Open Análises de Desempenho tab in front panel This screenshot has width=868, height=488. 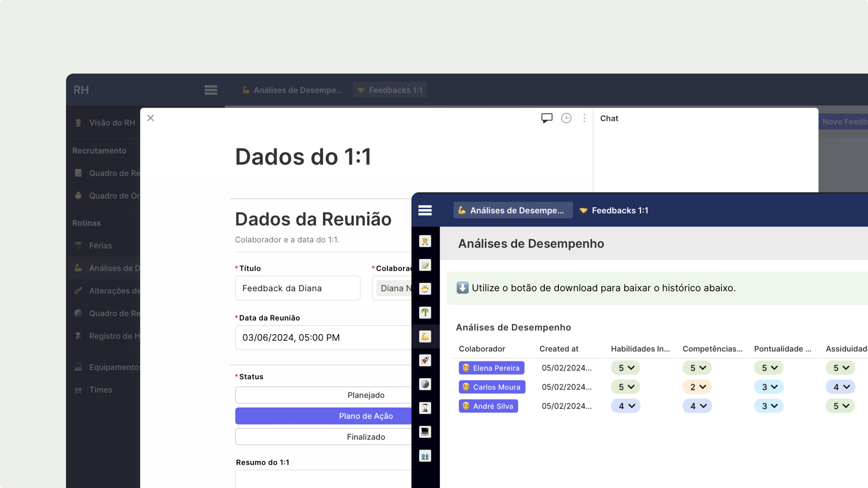coord(512,210)
